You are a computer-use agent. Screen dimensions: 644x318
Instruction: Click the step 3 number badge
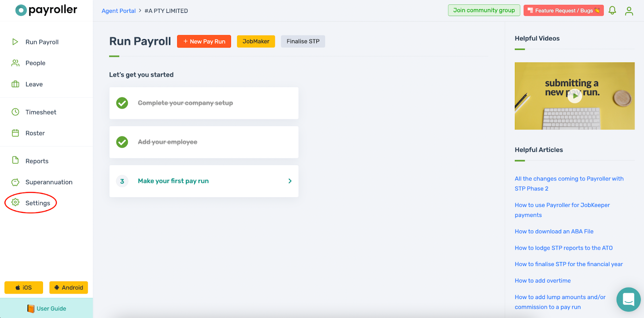[122, 181]
